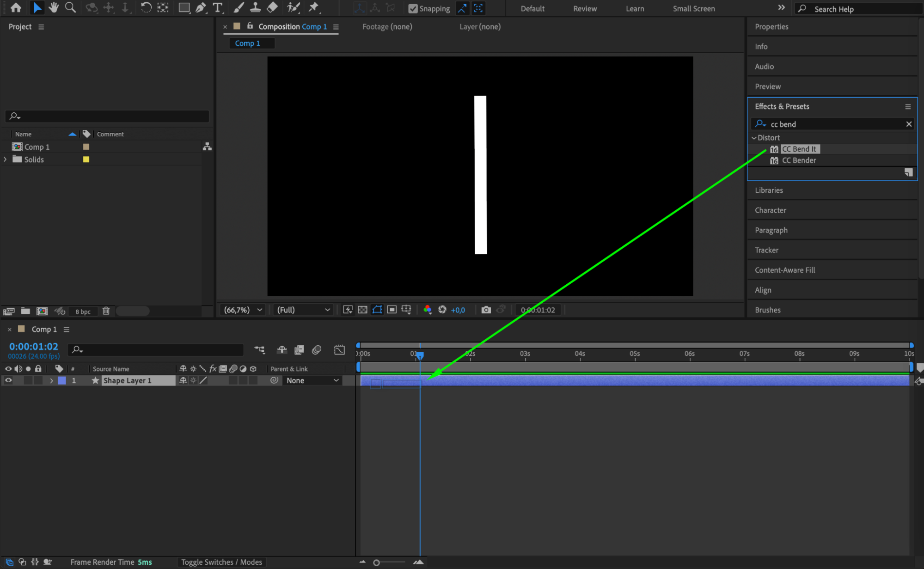The width and height of the screenshot is (924, 569).
Task: Disable the Snapping checkbox
Action: [x=413, y=8]
